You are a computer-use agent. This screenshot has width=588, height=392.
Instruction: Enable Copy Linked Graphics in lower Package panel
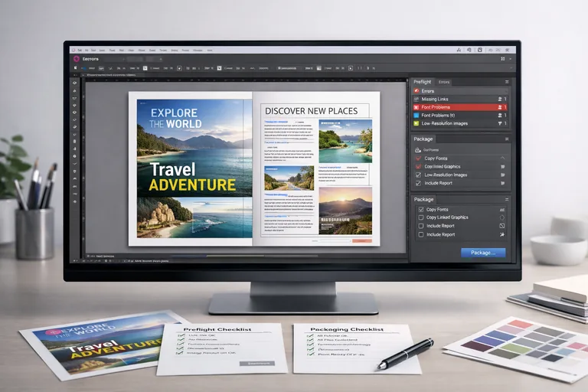420,217
